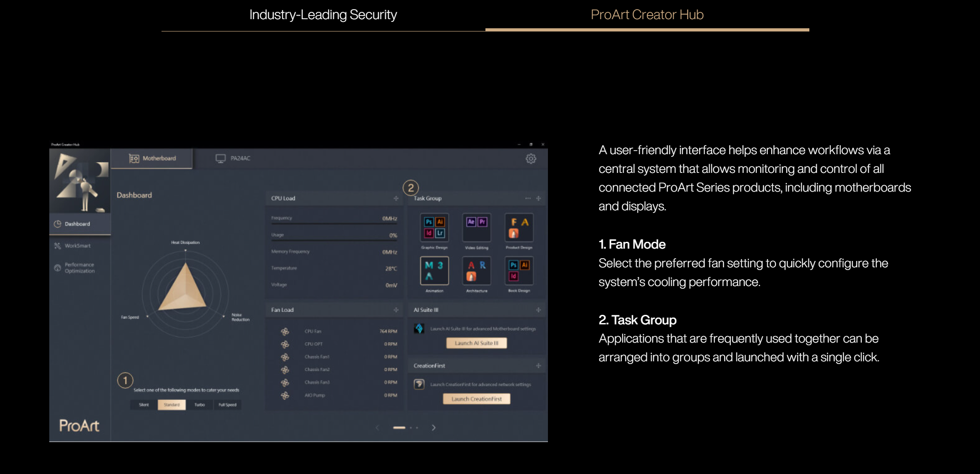Open WorkSmart in the sidebar

pos(73,246)
